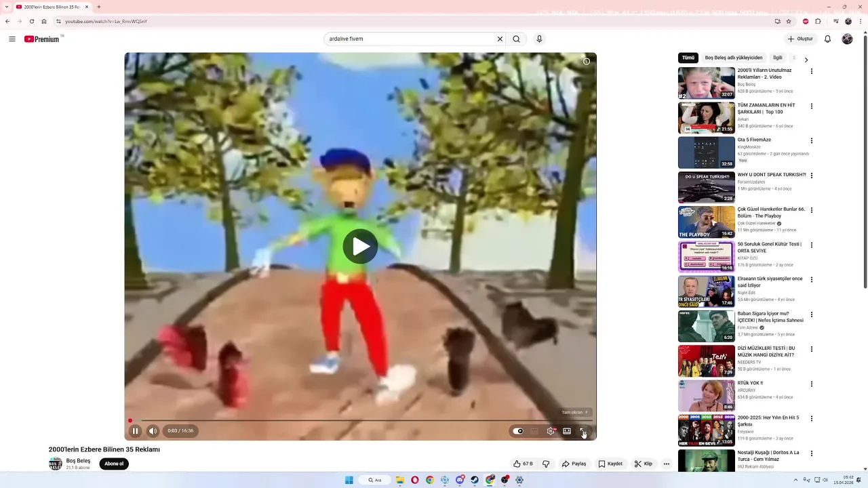The height and width of the screenshot is (488, 868).
Task: Open menu for WHY U DONT SPEAK TURKISH
Action: pos(811,176)
